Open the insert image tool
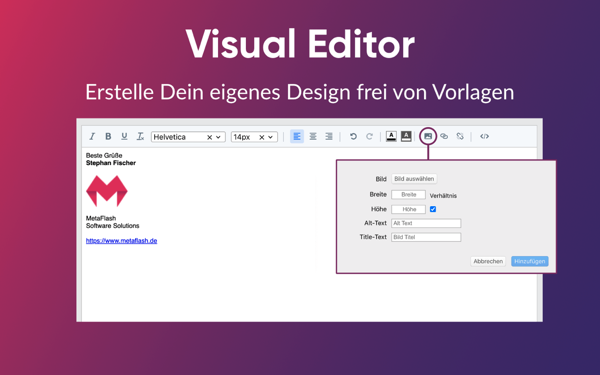 [x=428, y=136]
